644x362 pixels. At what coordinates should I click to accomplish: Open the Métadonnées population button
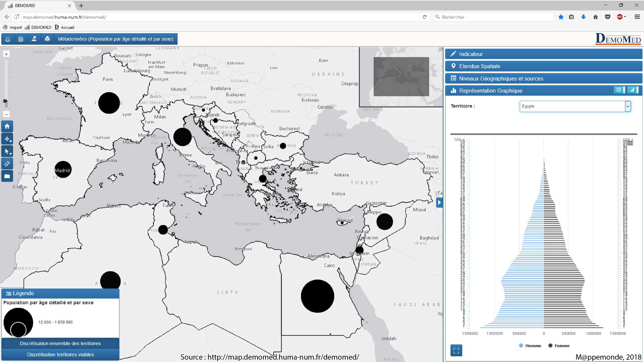(115, 39)
